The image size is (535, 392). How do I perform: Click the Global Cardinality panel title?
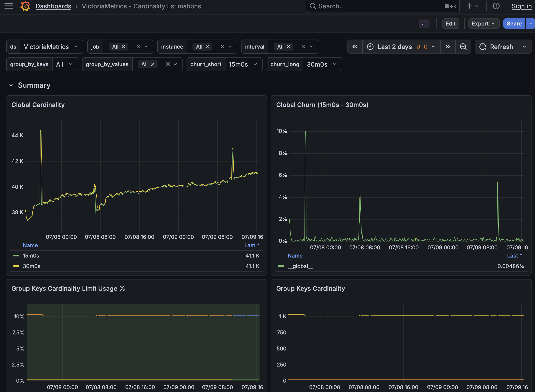[x=38, y=105]
